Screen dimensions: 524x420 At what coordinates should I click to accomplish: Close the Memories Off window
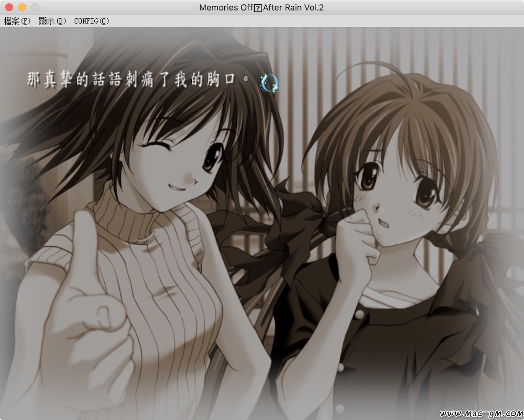(x=9, y=7)
